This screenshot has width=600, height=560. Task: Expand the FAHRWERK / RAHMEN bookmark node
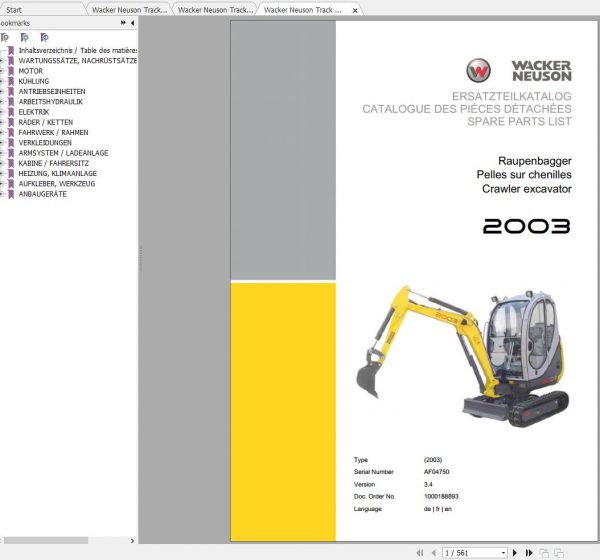coord(2,132)
